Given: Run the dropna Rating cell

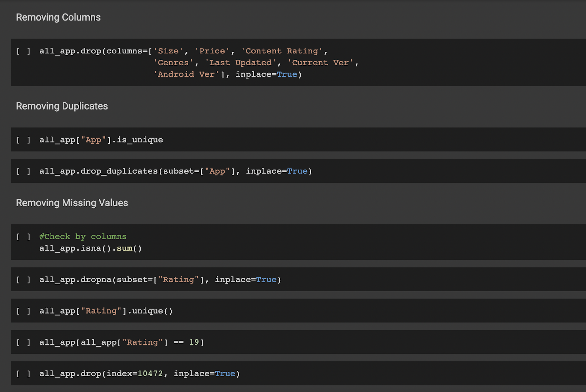Looking at the screenshot, I should (x=23, y=280).
